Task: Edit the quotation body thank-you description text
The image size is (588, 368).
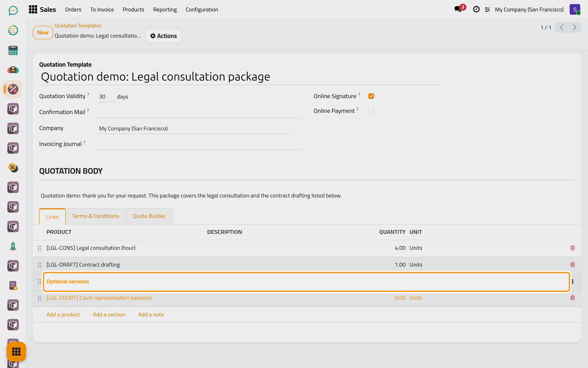Action: (191, 196)
